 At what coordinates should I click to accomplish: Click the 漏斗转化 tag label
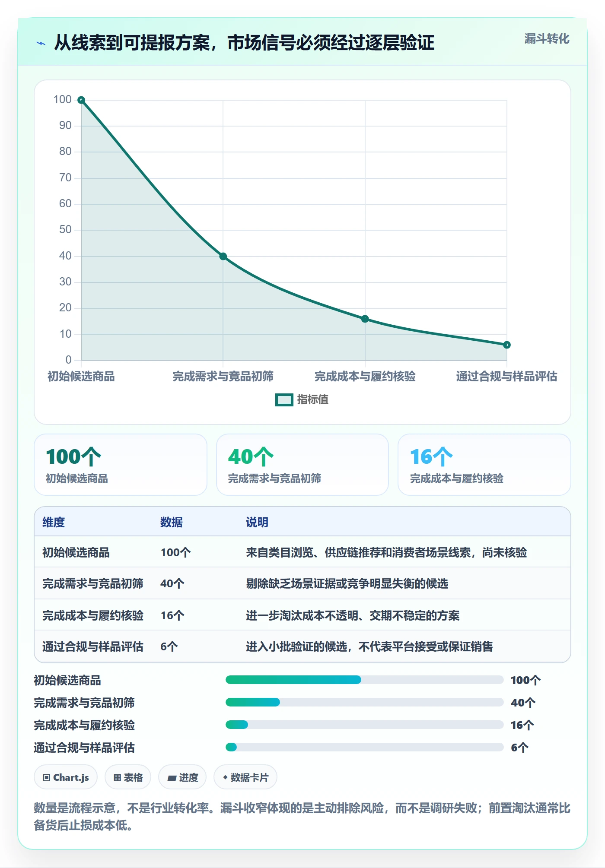(x=547, y=39)
